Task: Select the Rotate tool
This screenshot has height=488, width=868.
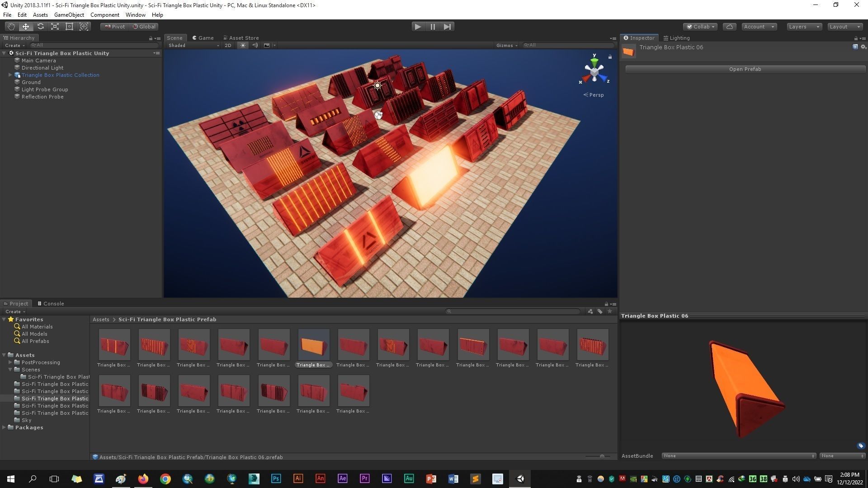Action: pyautogui.click(x=40, y=27)
